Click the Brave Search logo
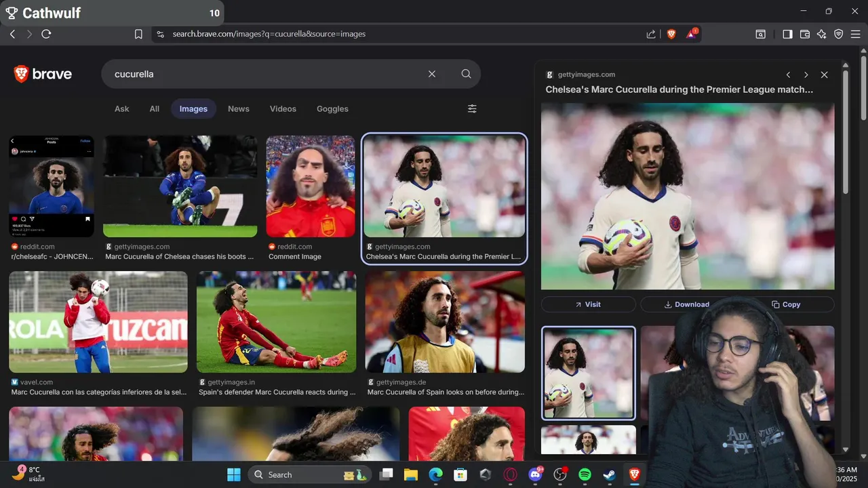The height and width of the screenshot is (488, 868). click(43, 74)
